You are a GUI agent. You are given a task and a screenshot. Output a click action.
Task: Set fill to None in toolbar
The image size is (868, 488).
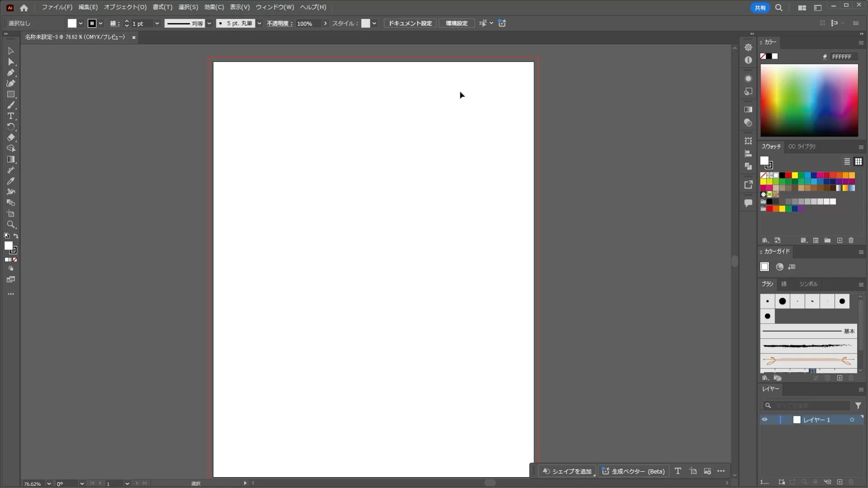[15, 260]
